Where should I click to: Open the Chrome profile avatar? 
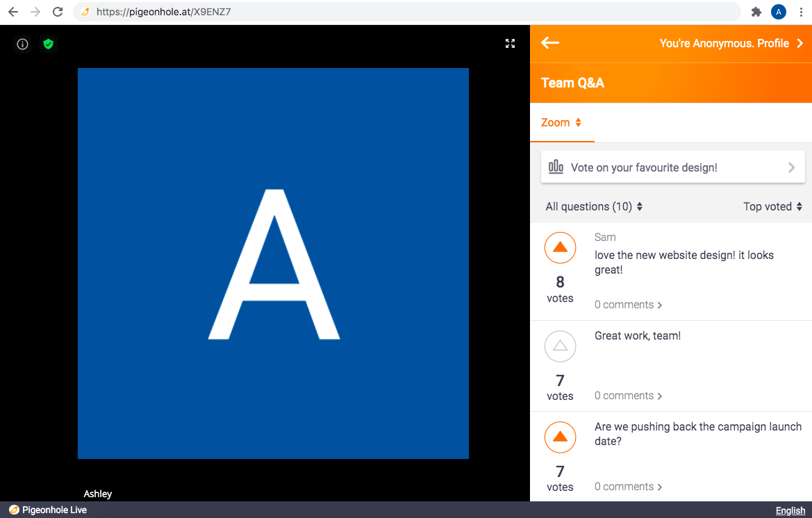point(779,12)
